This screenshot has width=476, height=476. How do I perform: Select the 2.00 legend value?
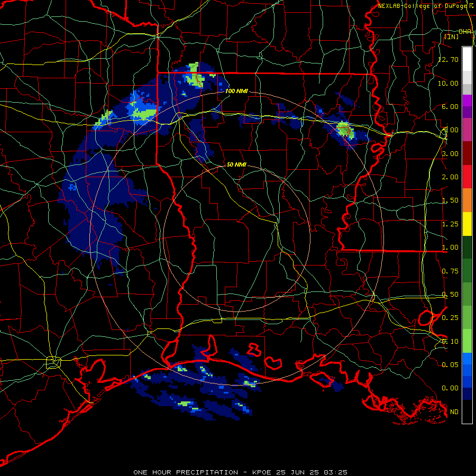pos(450,177)
